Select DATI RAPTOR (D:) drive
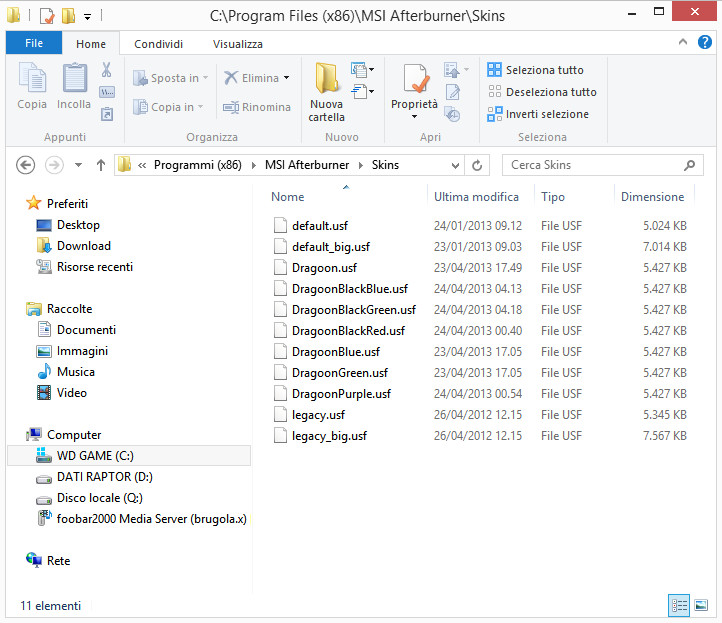The image size is (722, 623). [105, 477]
